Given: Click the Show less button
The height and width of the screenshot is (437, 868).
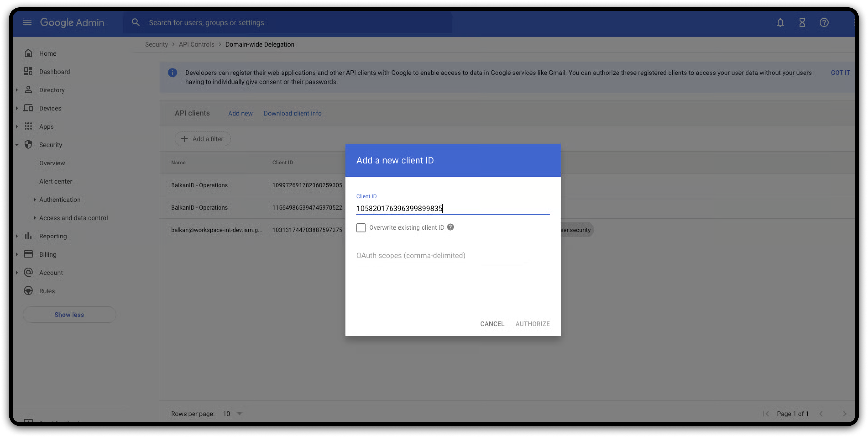Looking at the screenshot, I should [69, 315].
